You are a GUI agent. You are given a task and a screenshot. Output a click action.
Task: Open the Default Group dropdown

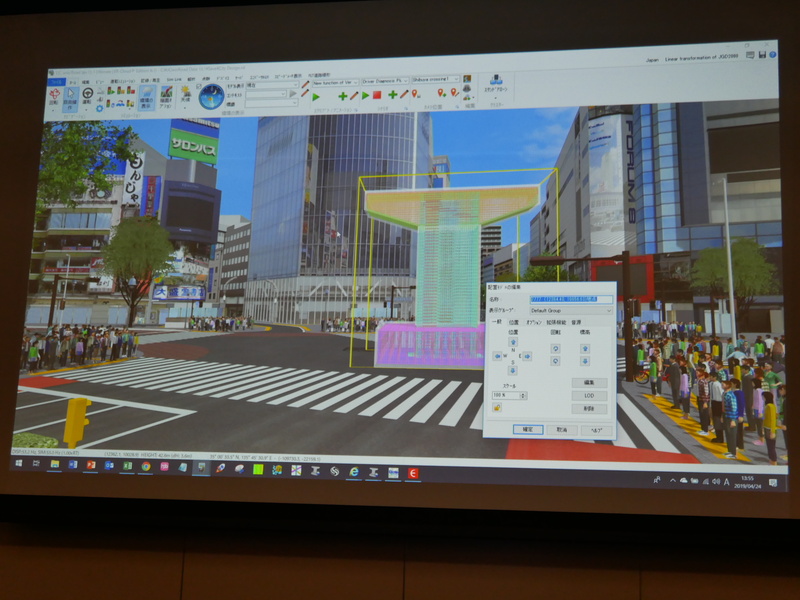(x=571, y=310)
